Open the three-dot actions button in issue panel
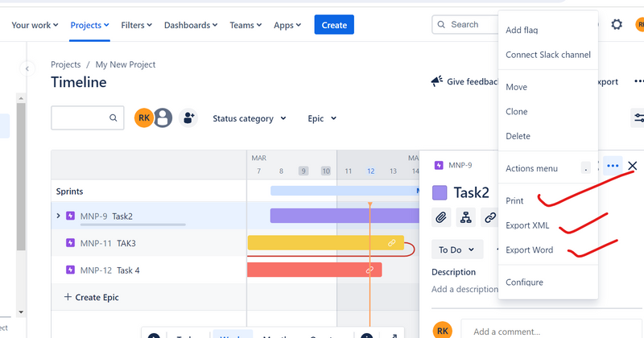Viewport: 644px width, 338px height. click(613, 166)
